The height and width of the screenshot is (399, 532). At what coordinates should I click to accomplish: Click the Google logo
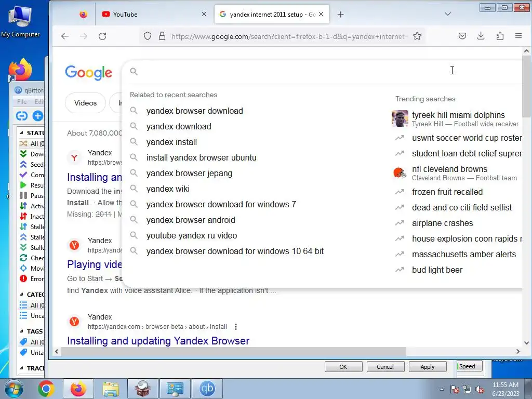point(88,73)
